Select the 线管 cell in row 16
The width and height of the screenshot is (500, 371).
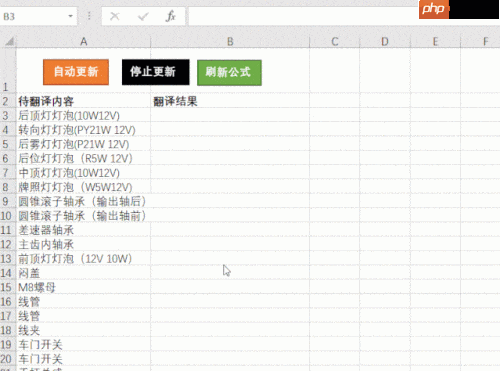83,302
